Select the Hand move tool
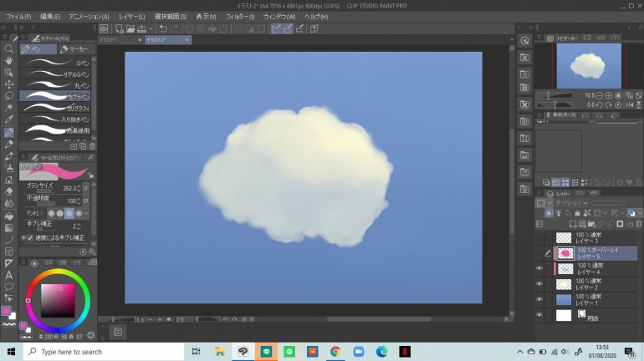 tap(8, 61)
